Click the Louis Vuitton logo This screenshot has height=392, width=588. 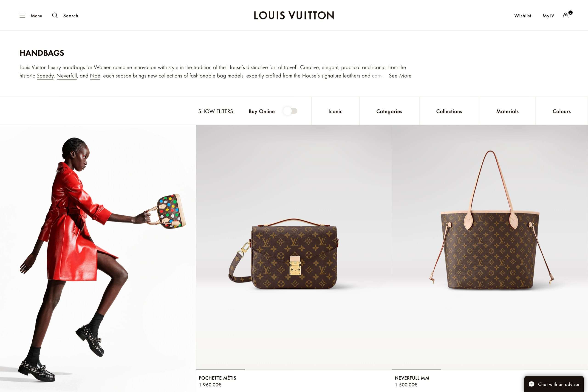[x=294, y=15]
